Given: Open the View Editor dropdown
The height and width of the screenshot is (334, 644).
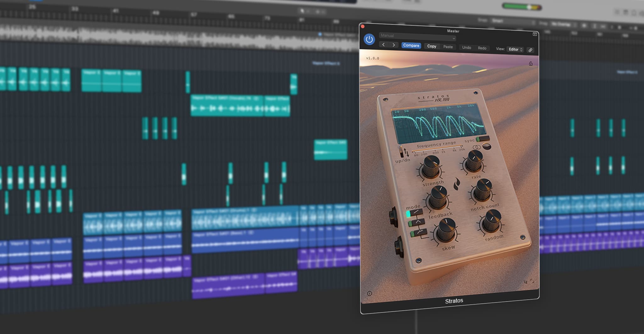Looking at the screenshot, I should pos(515,50).
